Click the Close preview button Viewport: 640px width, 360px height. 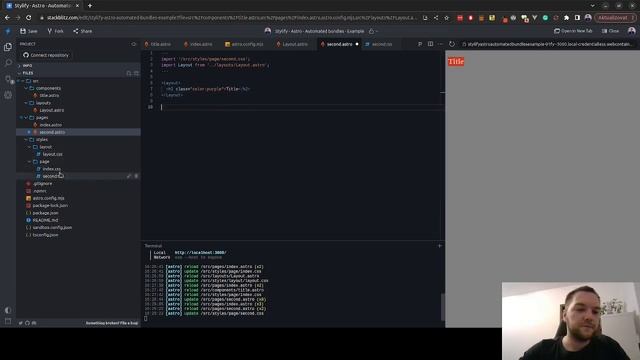pyautogui.click(x=610, y=31)
